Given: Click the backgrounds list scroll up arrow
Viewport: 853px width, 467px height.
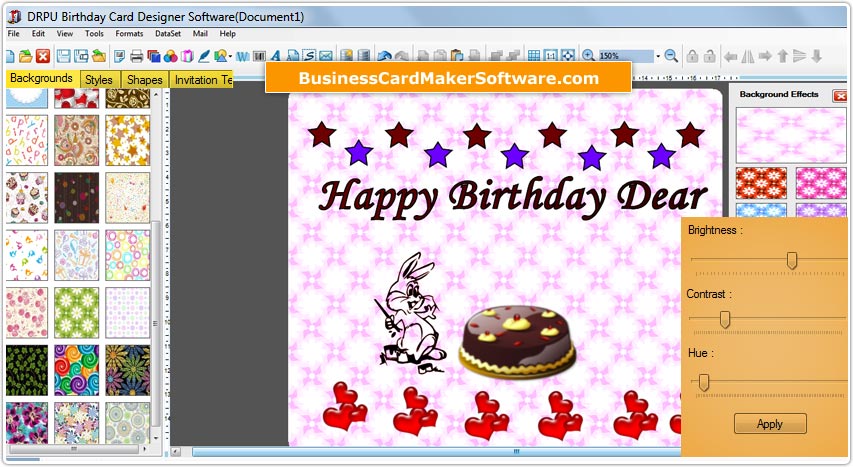Looking at the screenshot, I should pyautogui.click(x=156, y=95).
